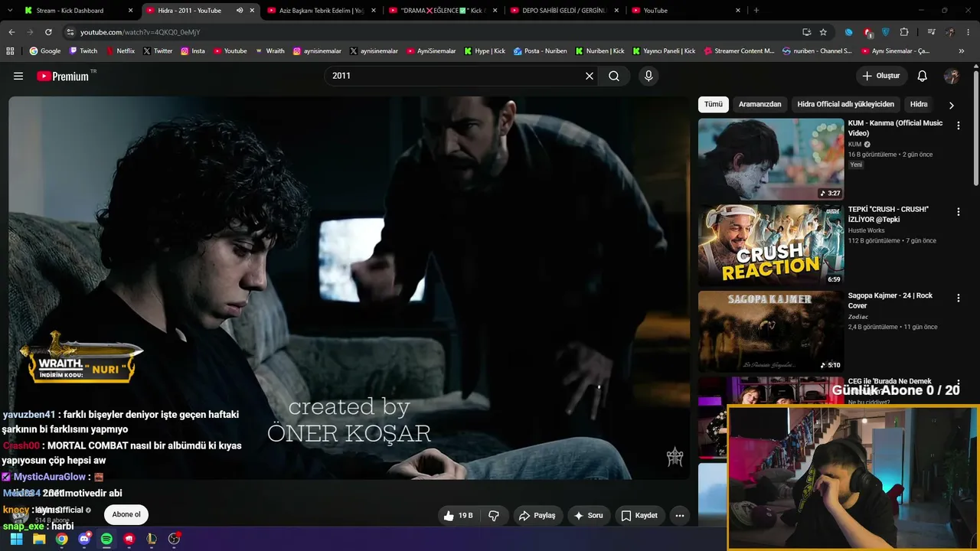
Task: Open File Explorer from taskbar
Action: pyautogui.click(x=39, y=539)
